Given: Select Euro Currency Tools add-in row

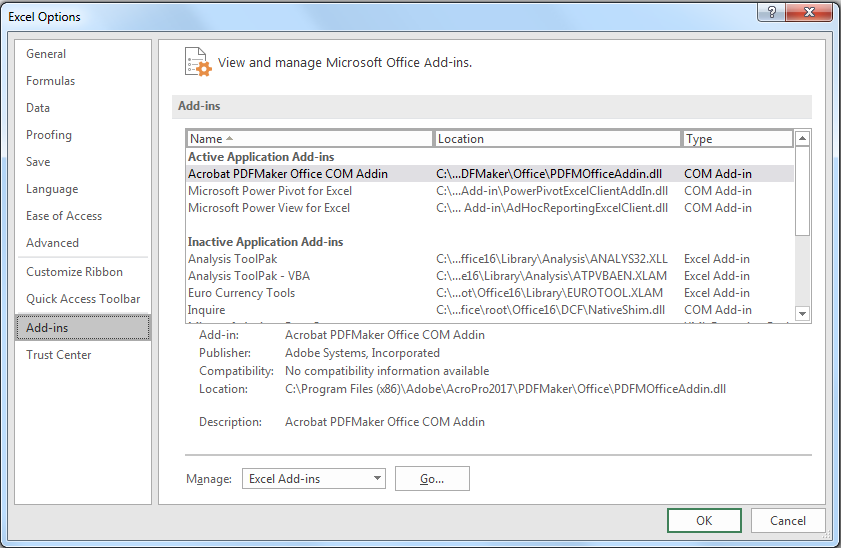Looking at the screenshot, I should tap(490, 293).
